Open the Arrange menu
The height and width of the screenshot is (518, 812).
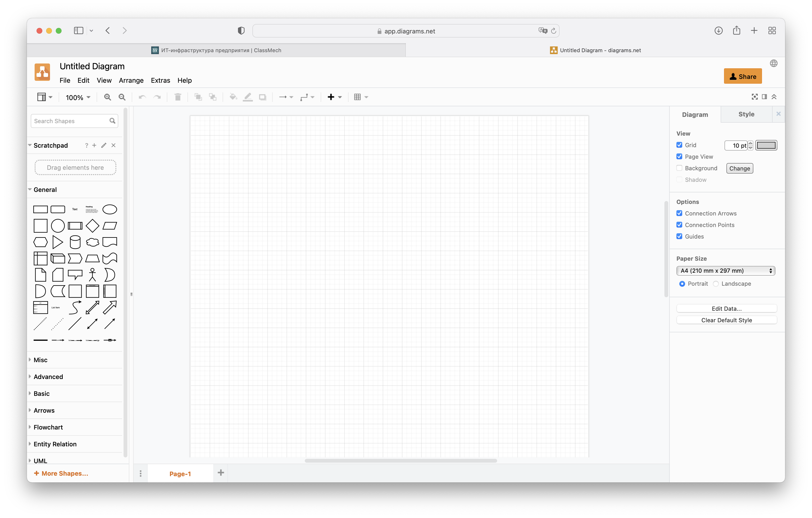(131, 80)
